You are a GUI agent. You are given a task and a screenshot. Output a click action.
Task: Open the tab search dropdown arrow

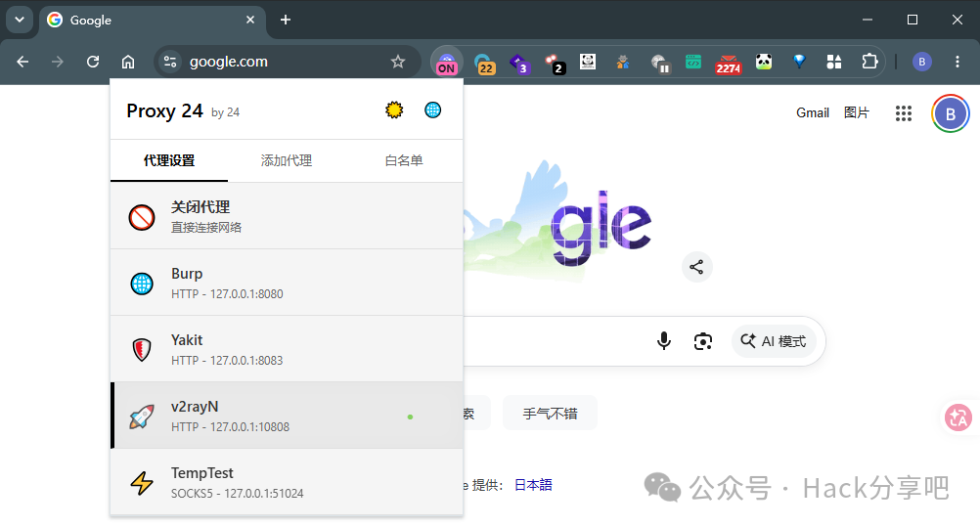click(x=20, y=20)
